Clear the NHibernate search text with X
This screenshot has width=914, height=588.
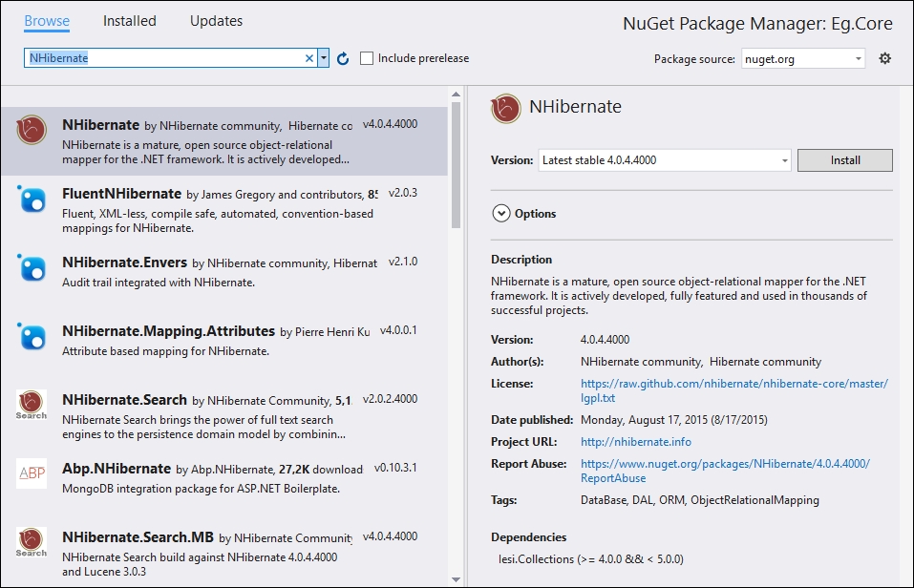tap(309, 58)
